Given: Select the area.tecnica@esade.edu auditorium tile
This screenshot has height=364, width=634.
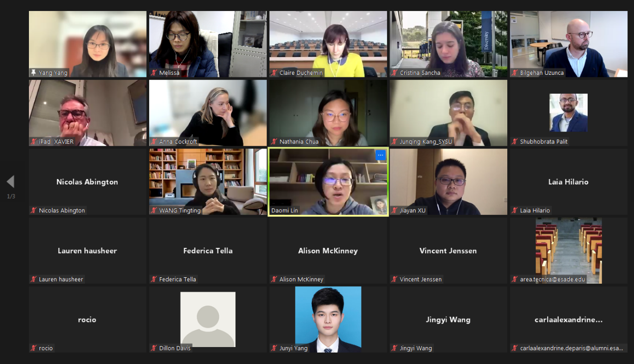Looking at the screenshot, I should click(x=569, y=251).
